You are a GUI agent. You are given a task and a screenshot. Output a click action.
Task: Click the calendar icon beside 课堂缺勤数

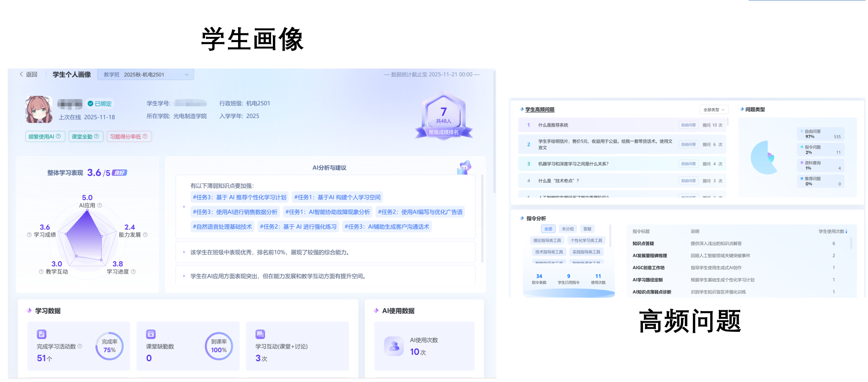pos(150,334)
